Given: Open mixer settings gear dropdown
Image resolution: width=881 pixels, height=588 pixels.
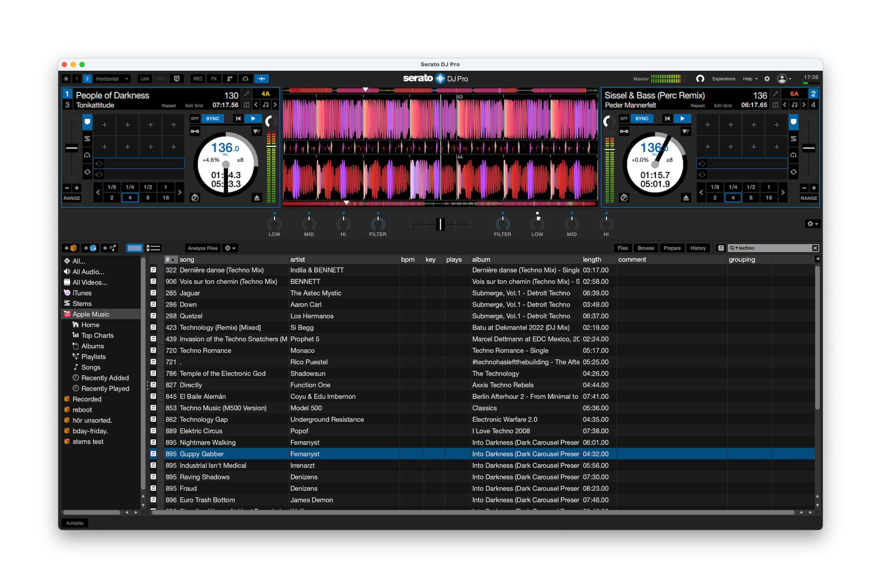Looking at the screenshot, I should (x=813, y=224).
